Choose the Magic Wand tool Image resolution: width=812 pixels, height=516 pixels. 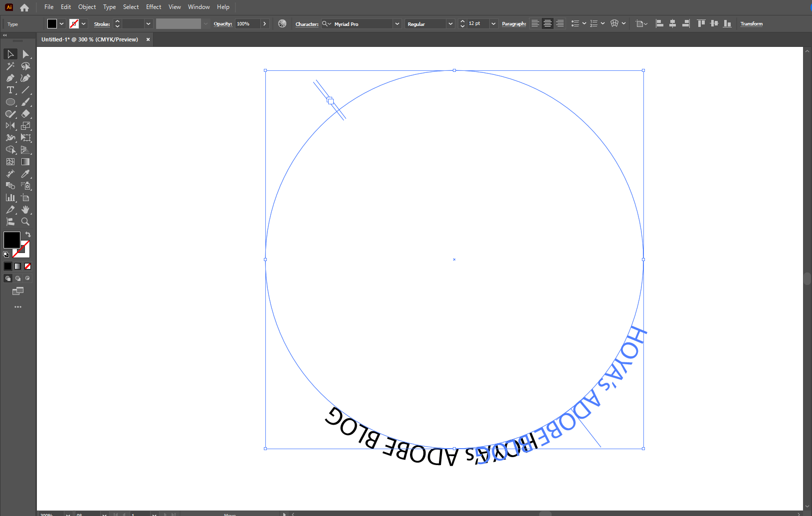point(10,66)
